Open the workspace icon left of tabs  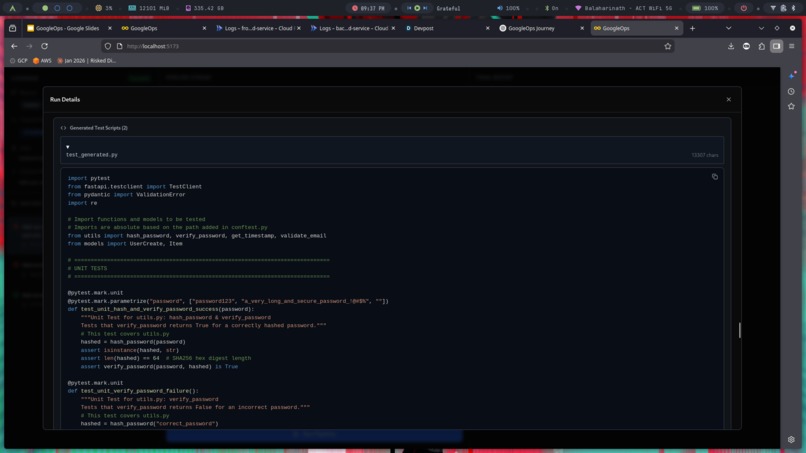click(12, 28)
